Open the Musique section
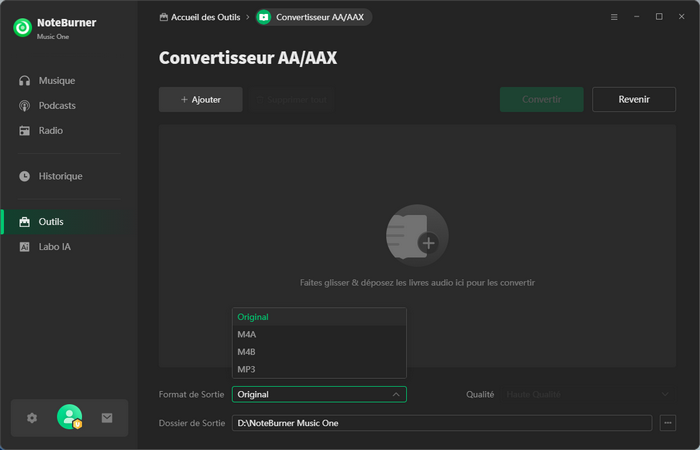This screenshot has height=450, width=700. click(x=56, y=80)
